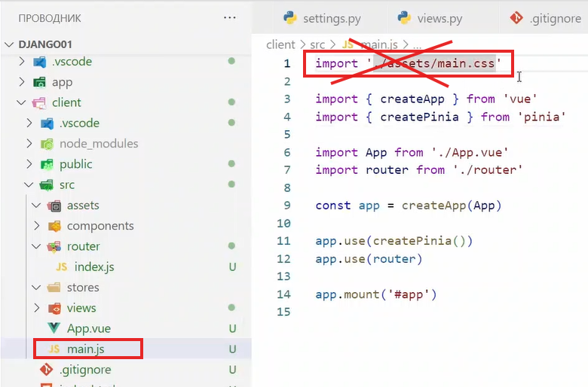Viewport: 588px width, 387px height.
Task: Click the router folder icon
Action: (54, 246)
